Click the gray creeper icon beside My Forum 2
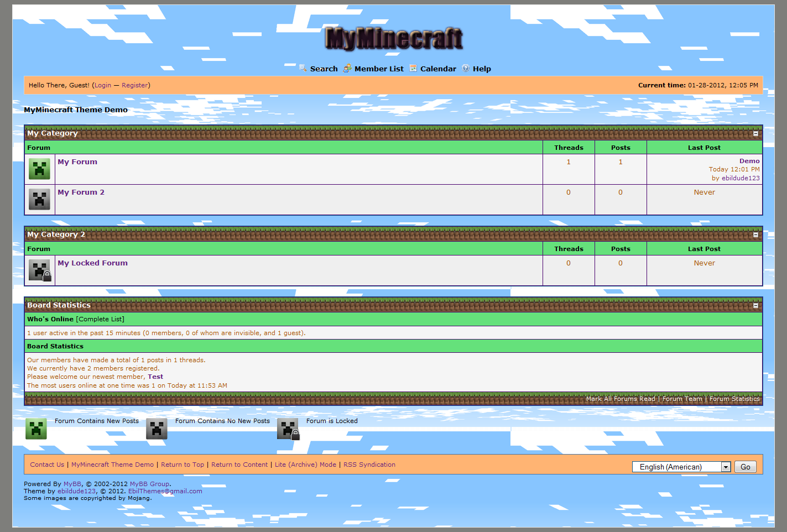The height and width of the screenshot is (532, 787). click(x=39, y=200)
